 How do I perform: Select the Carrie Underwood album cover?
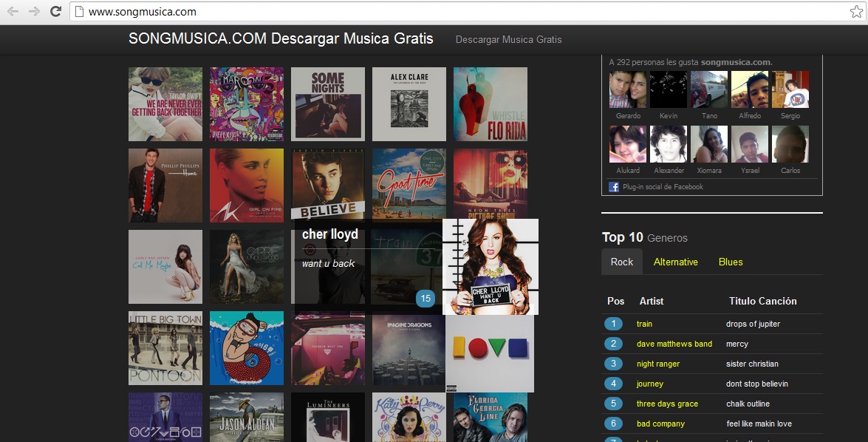click(246, 267)
